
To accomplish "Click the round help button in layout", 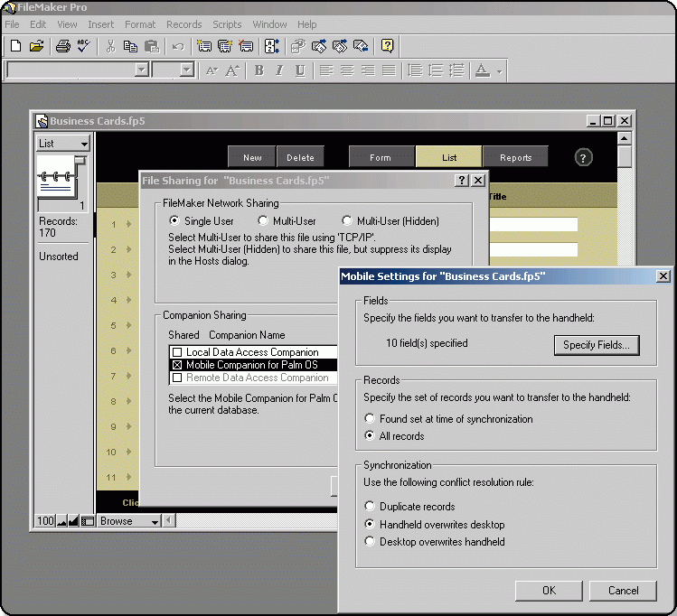I will click(583, 157).
